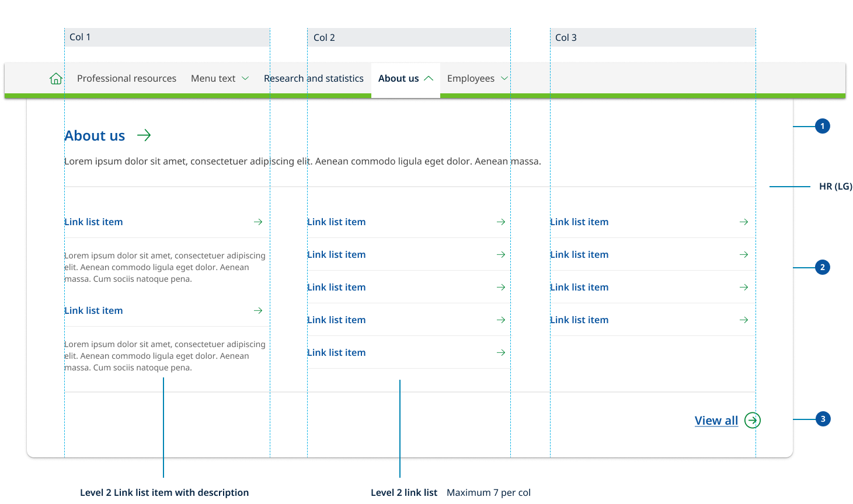
Task: Follow the About us heading link
Action: (95, 136)
